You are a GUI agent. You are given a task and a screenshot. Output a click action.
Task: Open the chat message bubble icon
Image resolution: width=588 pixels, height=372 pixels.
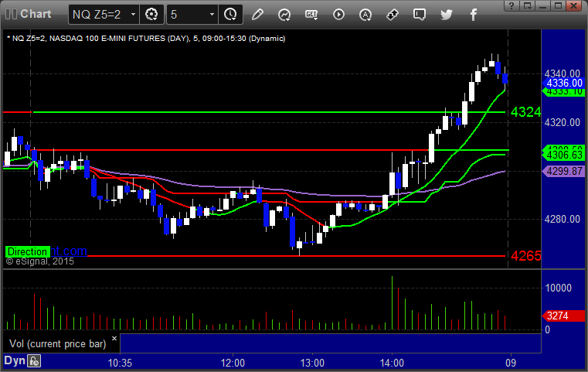pos(420,15)
